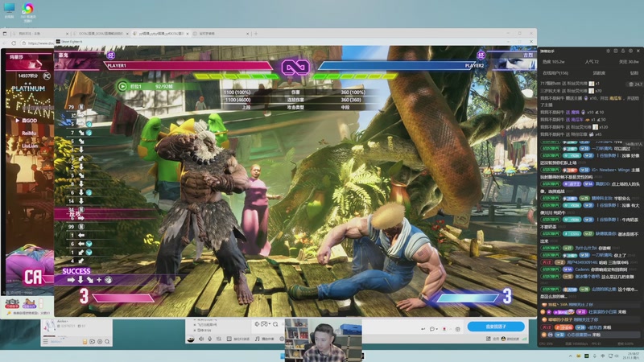
Task: Select the active yy直播 browser tab
Action: 159,34
